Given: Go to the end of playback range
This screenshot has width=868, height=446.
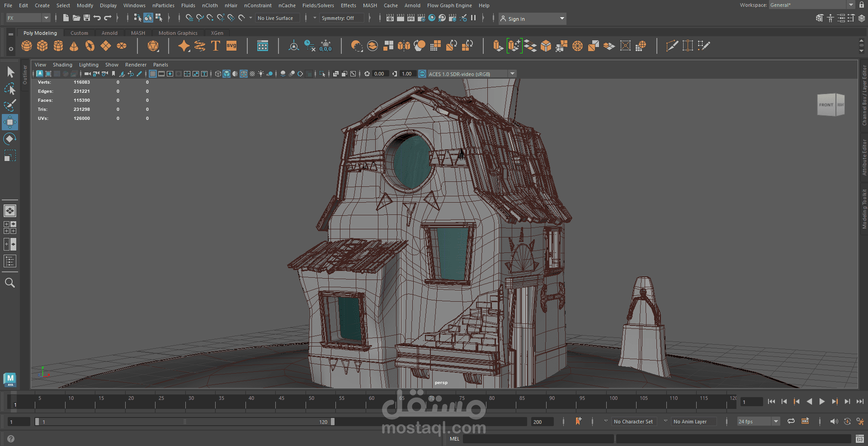Looking at the screenshot, I should point(860,402).
